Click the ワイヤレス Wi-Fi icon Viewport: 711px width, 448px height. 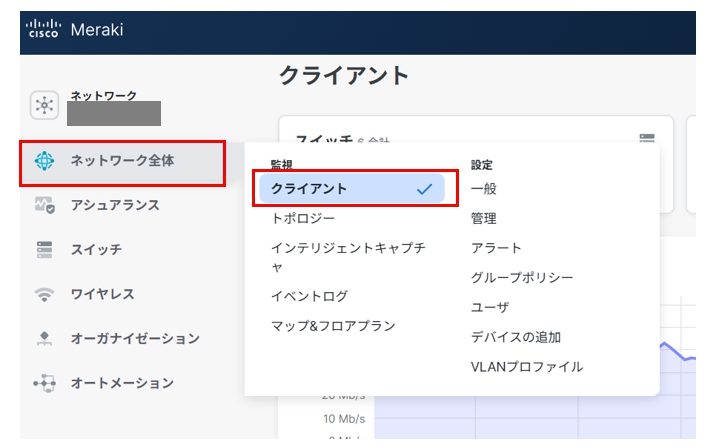click(44, 295)
